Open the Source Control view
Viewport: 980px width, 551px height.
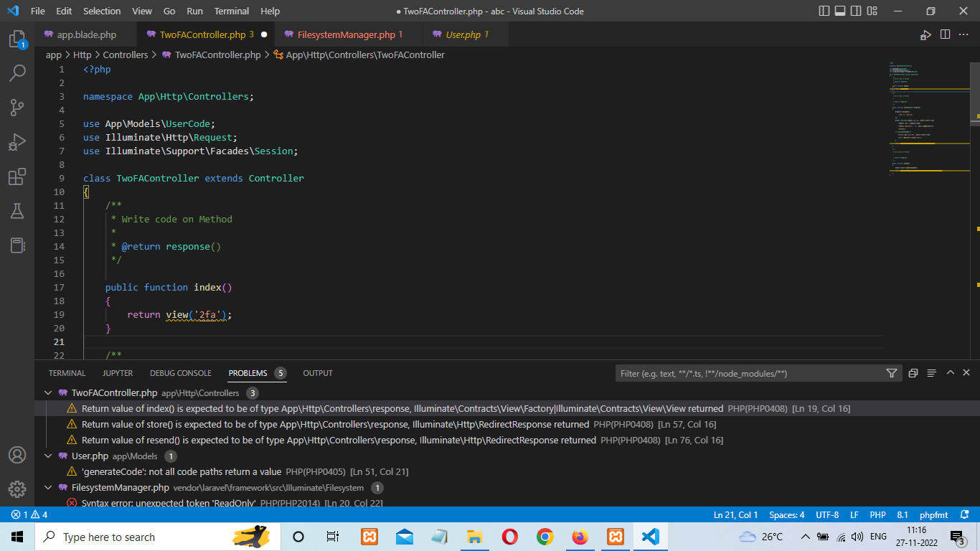click(17, 108)
